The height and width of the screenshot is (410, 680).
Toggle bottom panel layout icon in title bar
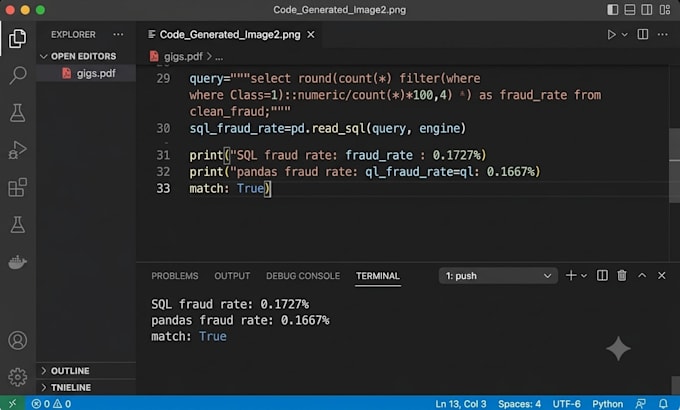630,10
